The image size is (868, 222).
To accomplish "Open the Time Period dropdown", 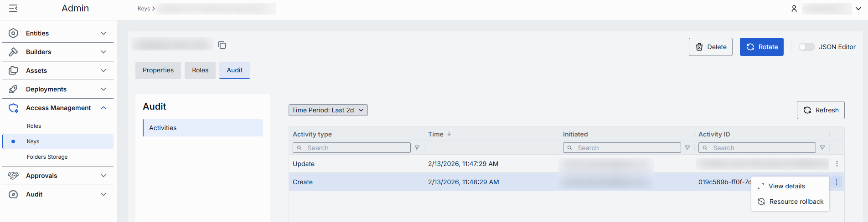I will tap(328, 110).
